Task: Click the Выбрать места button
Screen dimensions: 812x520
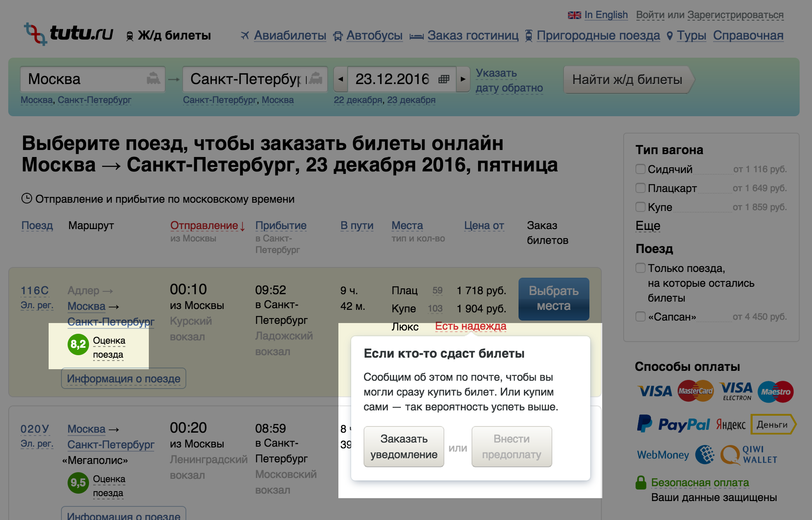Action: coord(554,299)
